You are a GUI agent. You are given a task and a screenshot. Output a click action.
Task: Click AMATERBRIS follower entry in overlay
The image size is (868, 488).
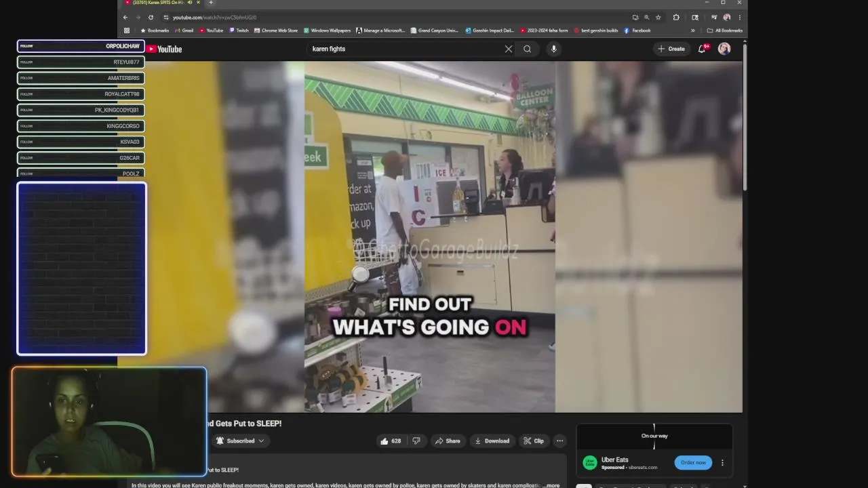point(81,78)
